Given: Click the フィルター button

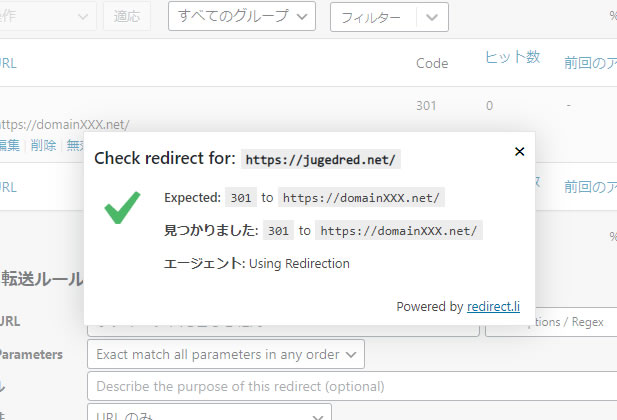Looking at the screenshot, I should (373, 17).
